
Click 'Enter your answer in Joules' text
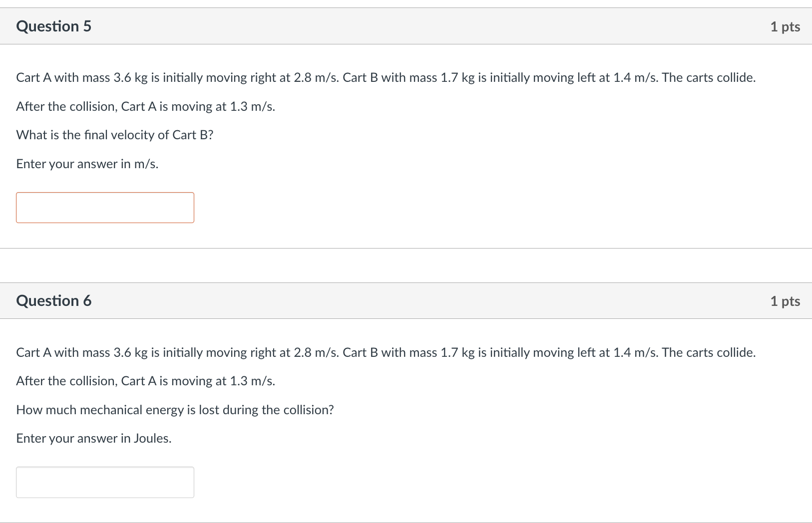tap(94, 438)
